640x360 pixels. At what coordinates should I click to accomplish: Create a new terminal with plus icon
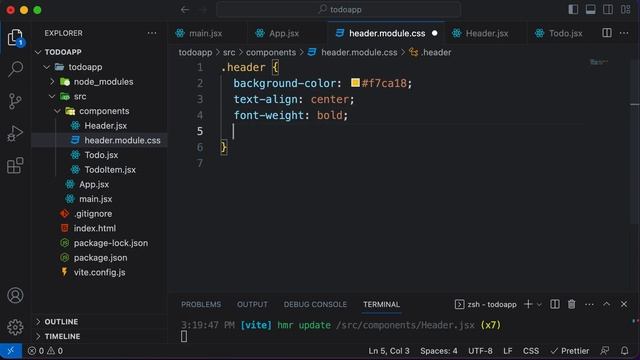point(528,304)
